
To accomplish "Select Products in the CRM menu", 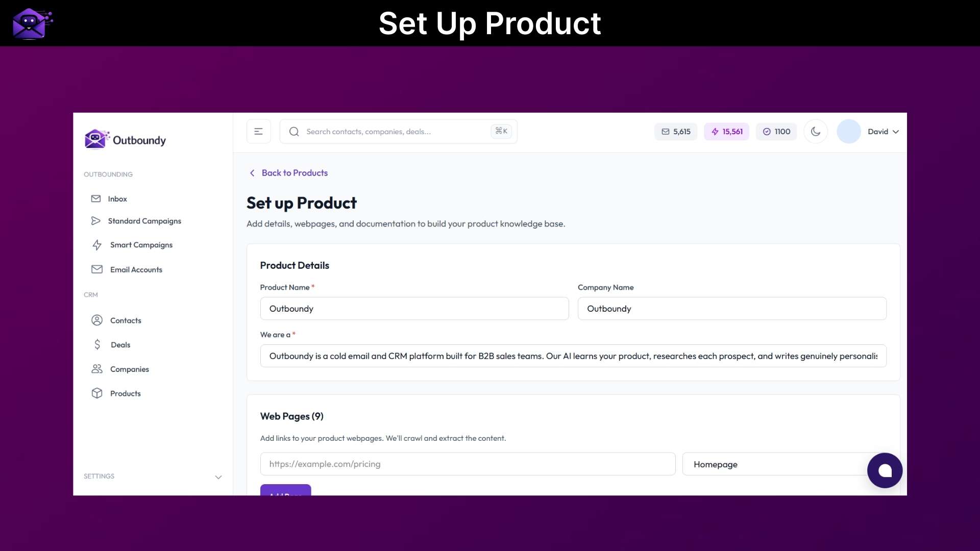I will 126,393.
